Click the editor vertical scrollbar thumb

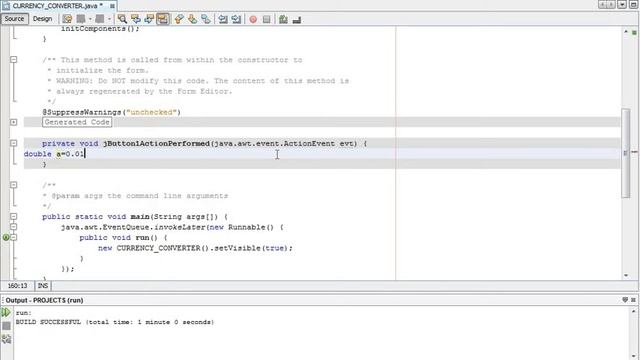626,153
